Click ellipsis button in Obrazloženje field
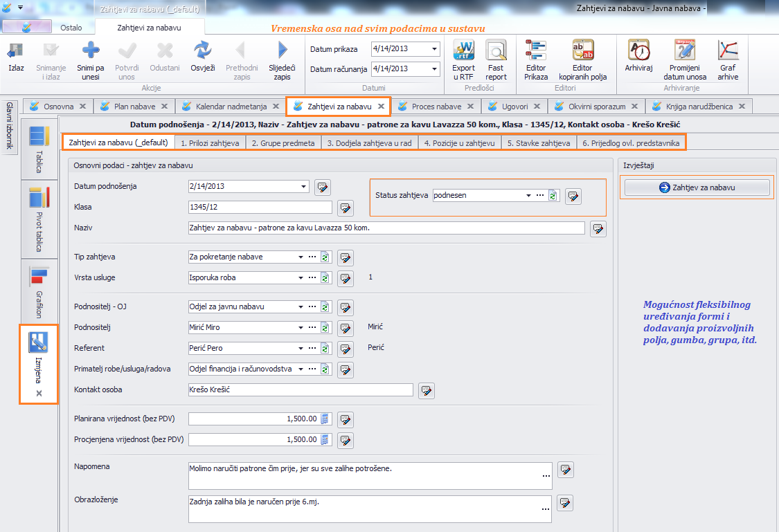The image size is (779, 532). (546, 510)
